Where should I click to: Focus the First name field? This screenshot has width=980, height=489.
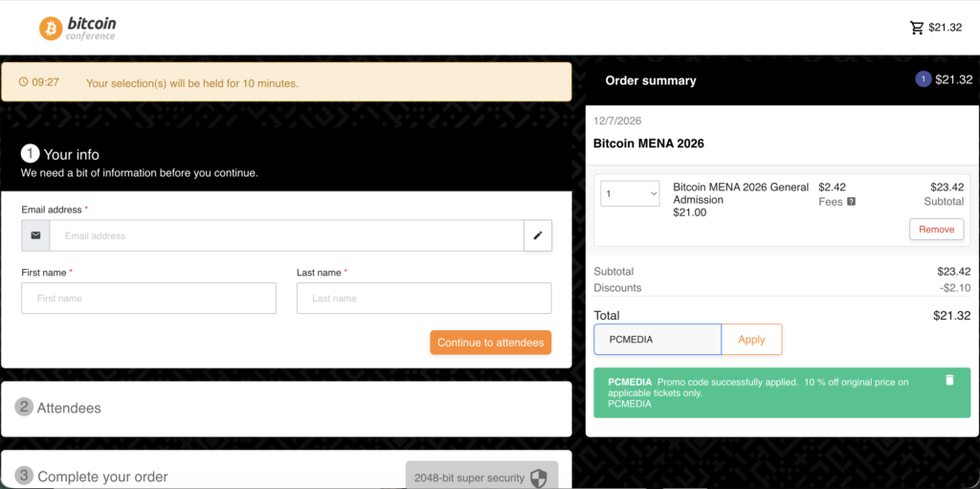148,299
